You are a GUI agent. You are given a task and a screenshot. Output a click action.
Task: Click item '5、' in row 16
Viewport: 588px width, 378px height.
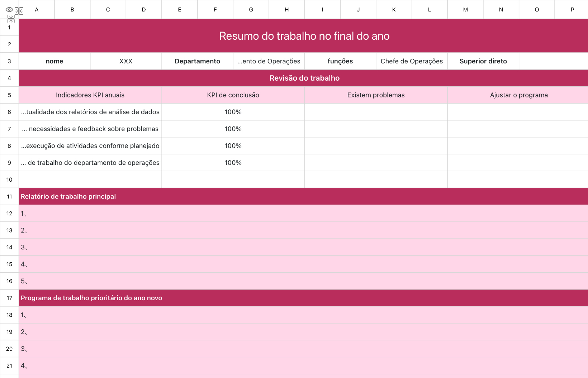coord(303,281)
